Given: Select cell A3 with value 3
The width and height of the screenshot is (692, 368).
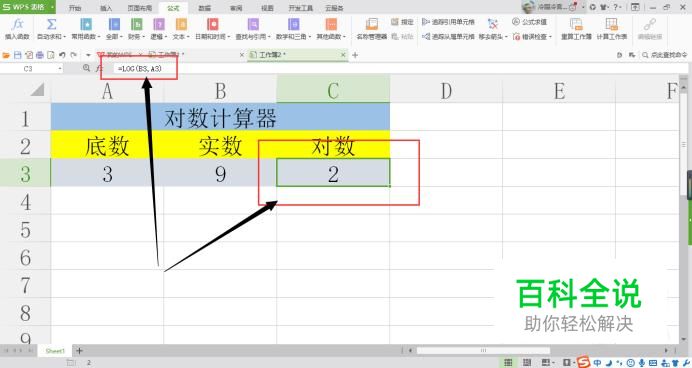Looking at the screenshot, I should pos(107,173).
